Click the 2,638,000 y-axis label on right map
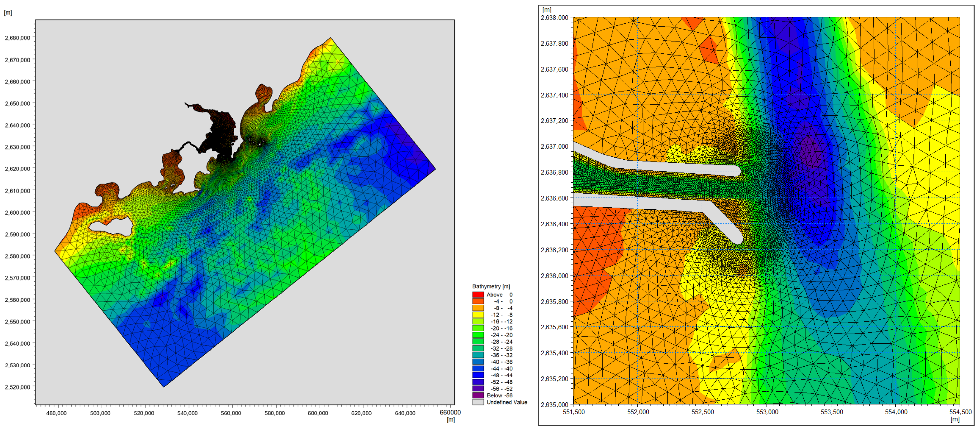The width and height of the screenshot is (980, 431). pos(554,17)
